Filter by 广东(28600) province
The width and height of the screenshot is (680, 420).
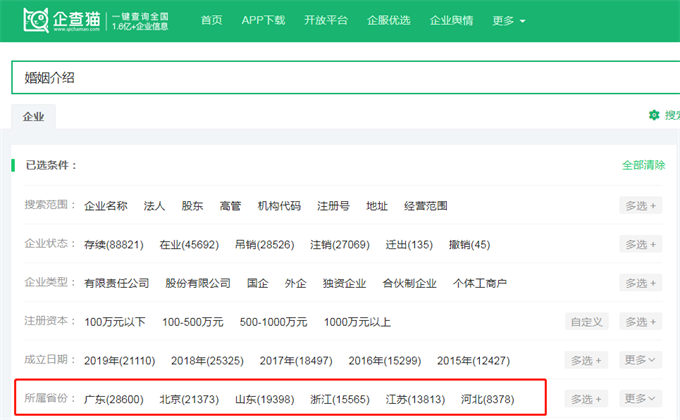click(114, 400)
